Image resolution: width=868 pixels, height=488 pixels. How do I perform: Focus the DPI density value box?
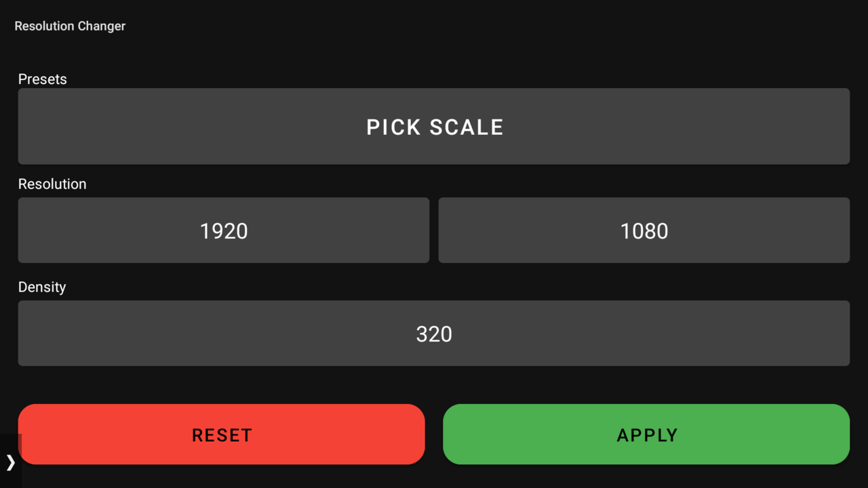tap(434, 334)
